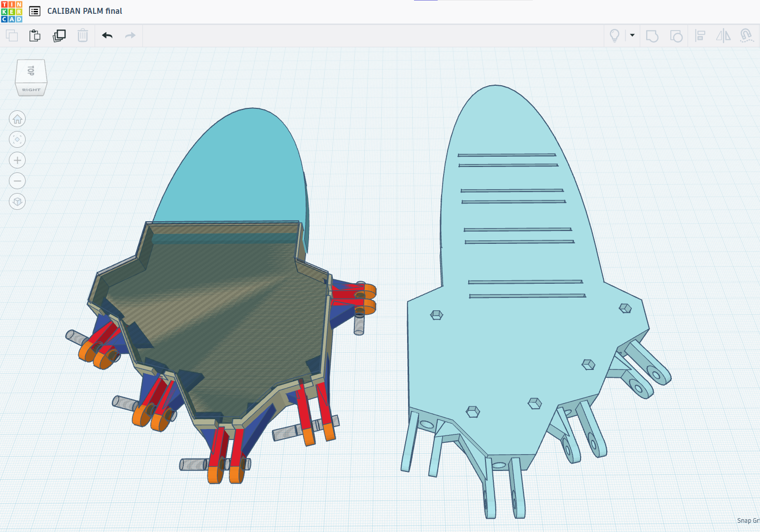Open the lightbulb dropdown arrow
The width and height of the screenshot is (760, 532).
631,35
